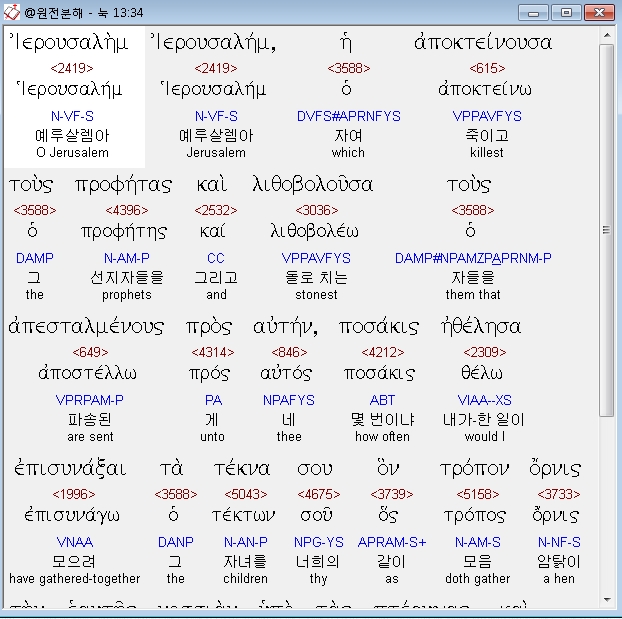The image size is (622, 619).
Task: Click the parsing code NPG-YS
Action: tap(319, 542)
